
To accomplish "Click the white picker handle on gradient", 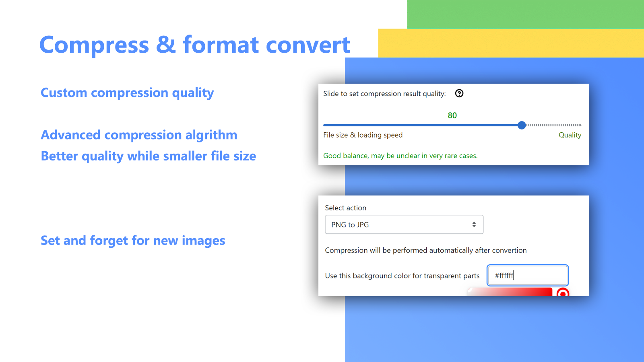I will point(470,290).
